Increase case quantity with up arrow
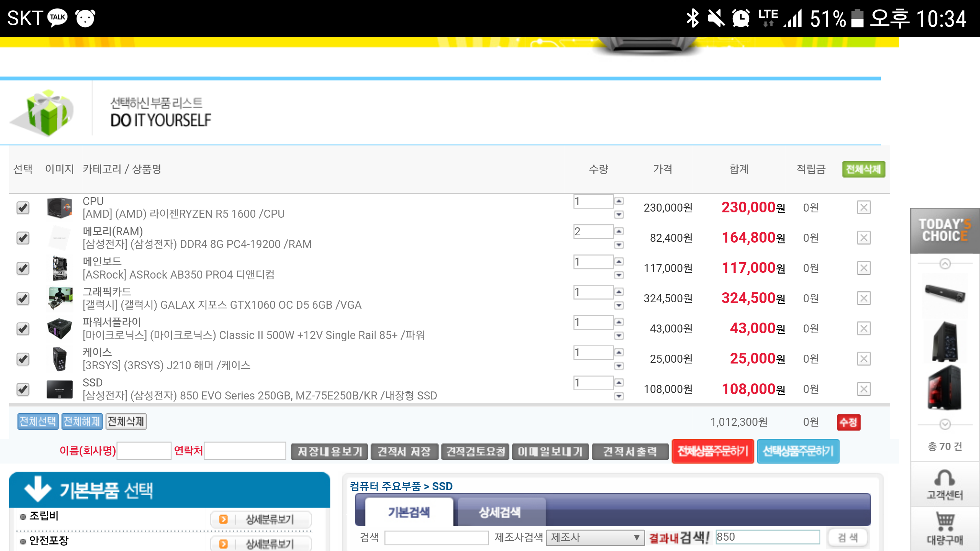980x551 pixels. pos(619,352)
